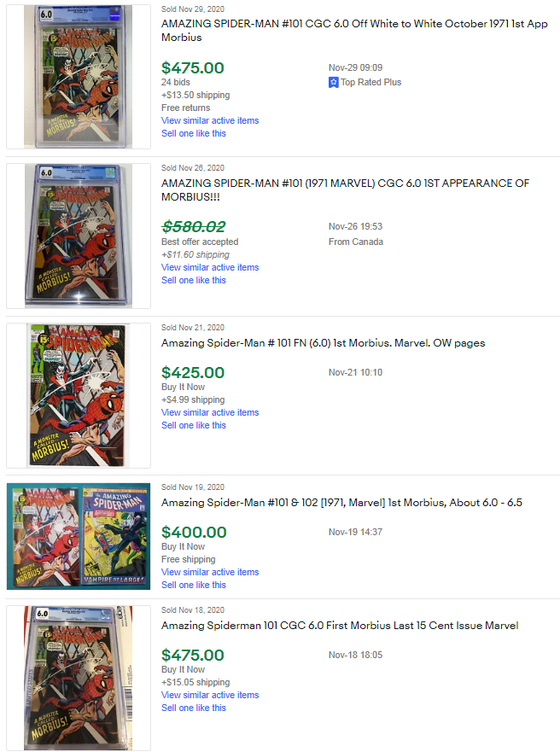Open listing titled 1ST APPEARANCE OF MORBIUS!!!

pos(345,189)
